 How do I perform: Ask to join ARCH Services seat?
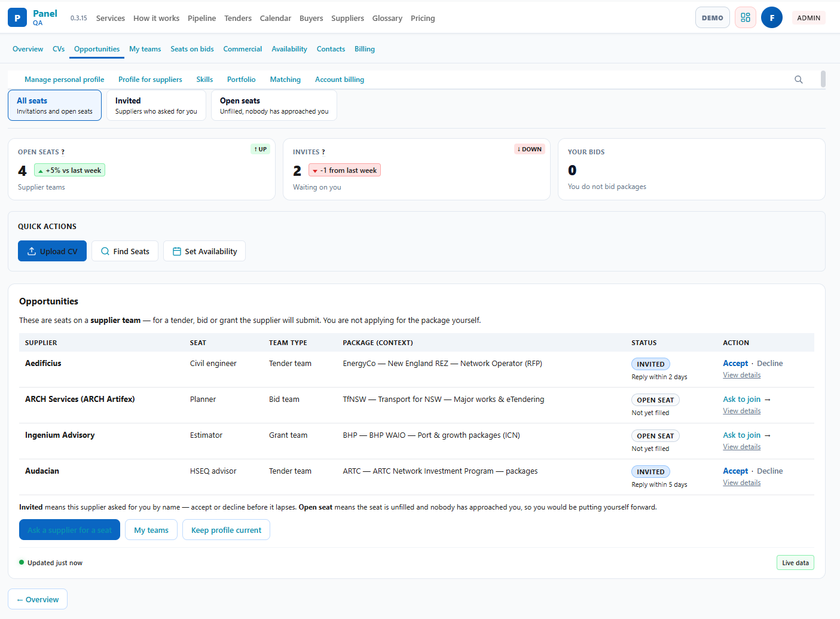point(747,399)
